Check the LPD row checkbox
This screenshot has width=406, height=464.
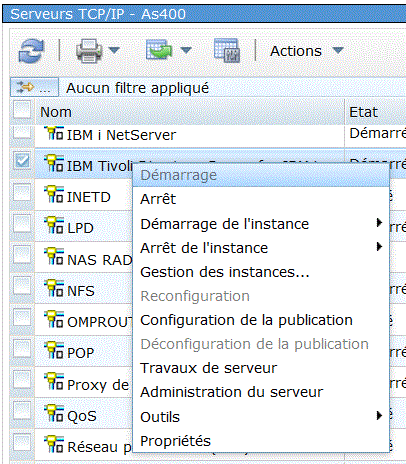click(22, 223)
